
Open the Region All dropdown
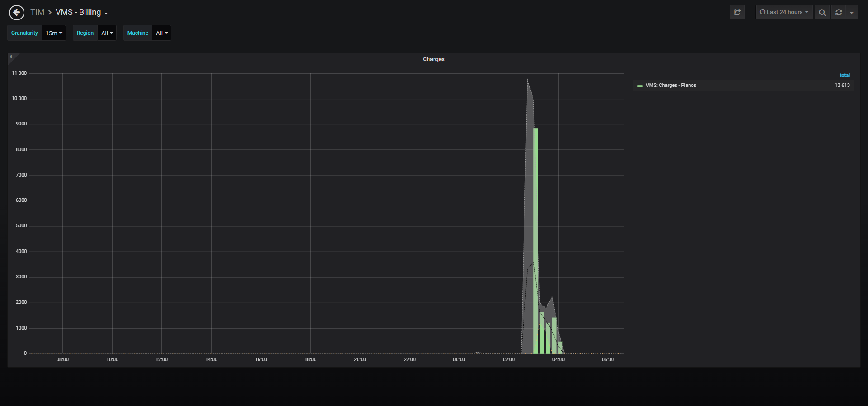107,33
